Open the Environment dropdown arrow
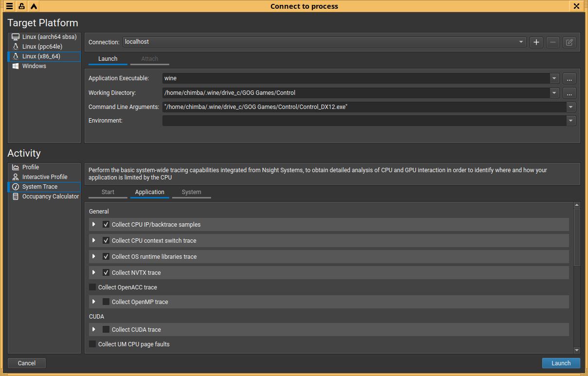The width and height of the screenshot is (588, 376). click(x=571, y=121)
